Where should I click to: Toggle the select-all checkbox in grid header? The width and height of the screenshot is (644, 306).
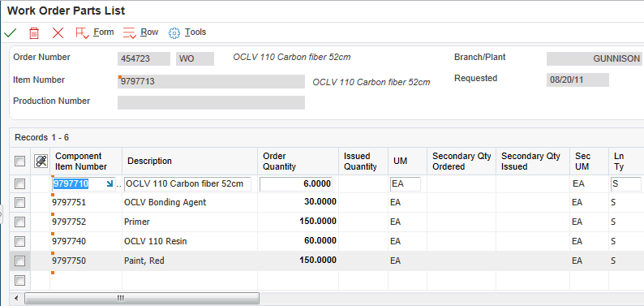19,162
